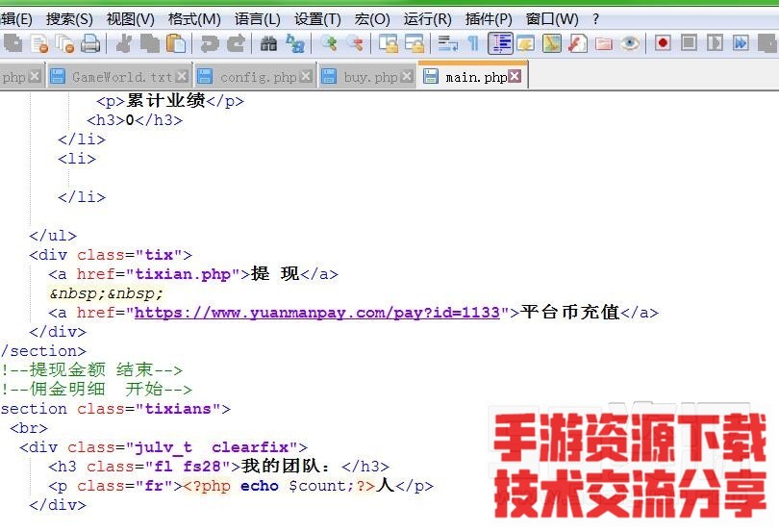Viewport: 779px width, 532px height.
Task: Switch to the config.php tab
Action: 258,77
